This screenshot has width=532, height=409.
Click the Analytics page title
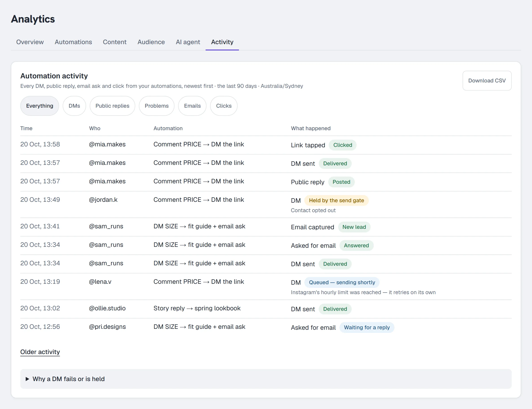coord(33,19)
